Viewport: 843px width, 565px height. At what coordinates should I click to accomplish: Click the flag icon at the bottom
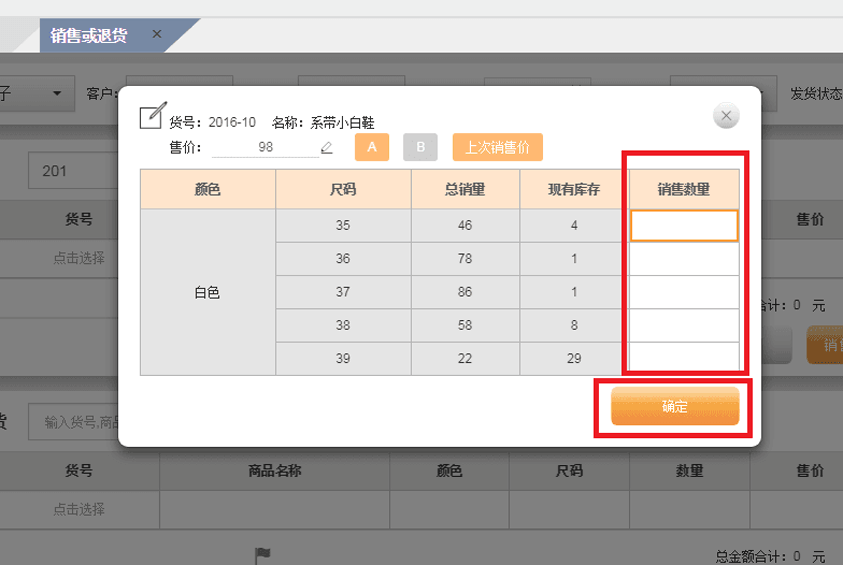(263, 554)
